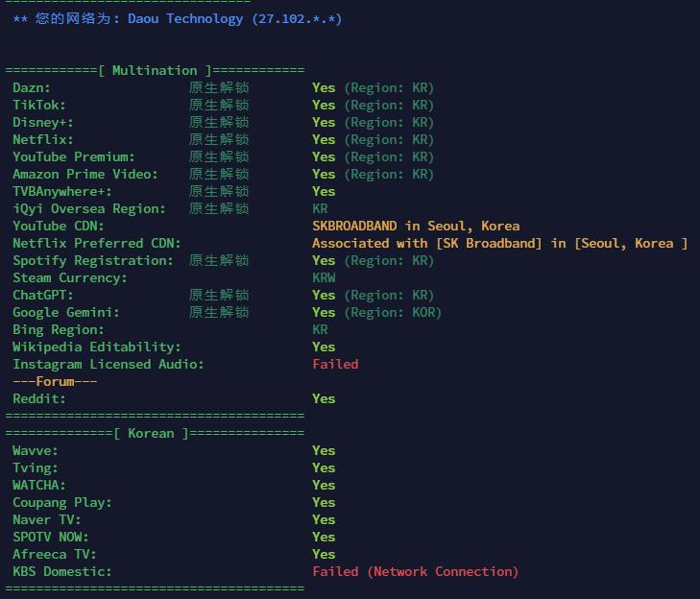The height and width of the screenshot is (599, 700).
Task: Select Yes result in the Reddit row
Action: click(x=324, y=398)
